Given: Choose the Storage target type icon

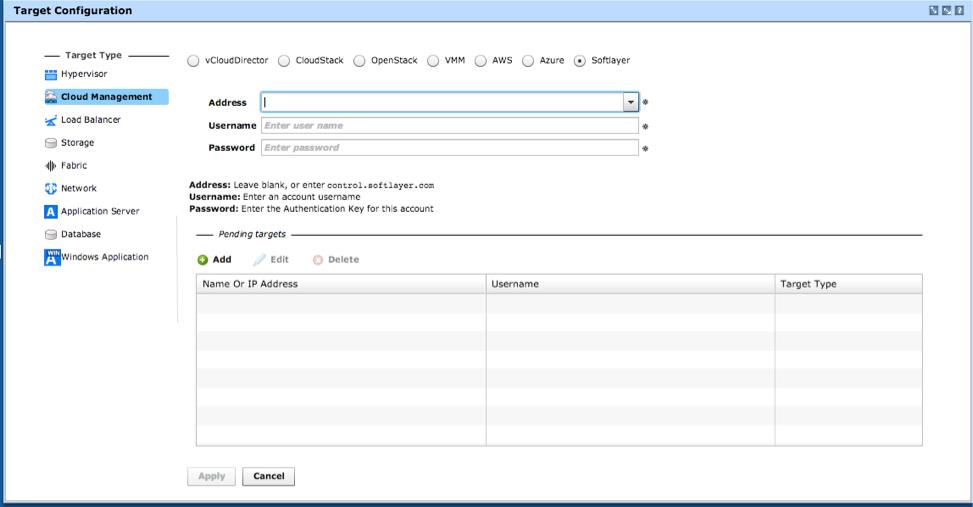Looking at the screenshot, I should pyautogui.click(x=51, y=143).
